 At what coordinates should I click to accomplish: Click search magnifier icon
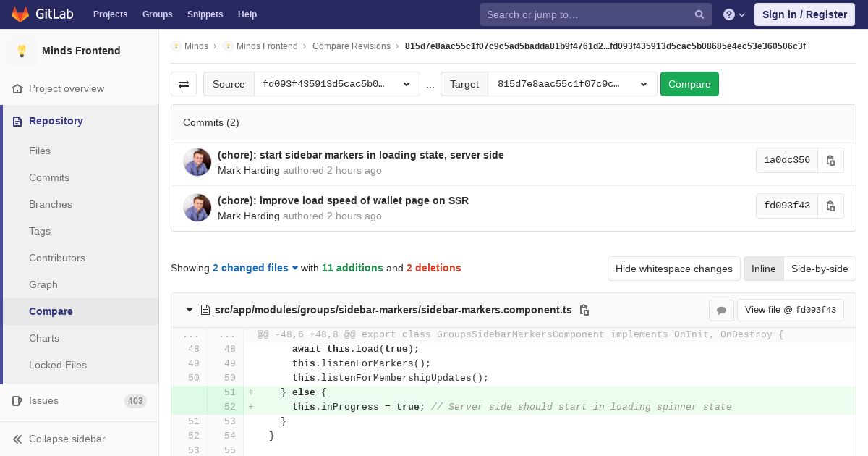699,14
